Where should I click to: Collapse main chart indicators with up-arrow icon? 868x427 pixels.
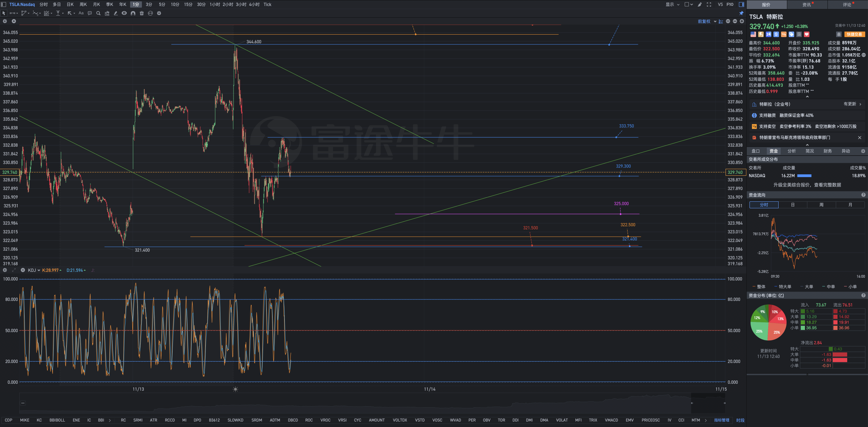(14, 21)
